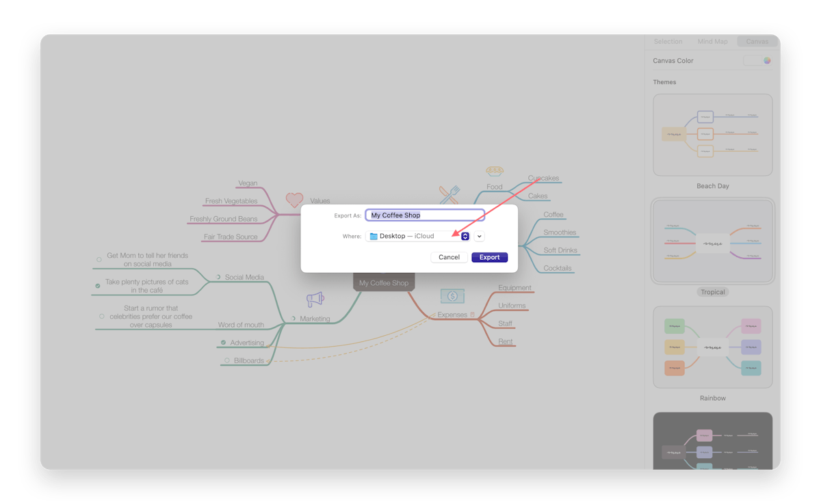This screenshot has width=821, height=504.
Task: Click the megaphone Marketing icon
Action: click(x=315, y=299)
